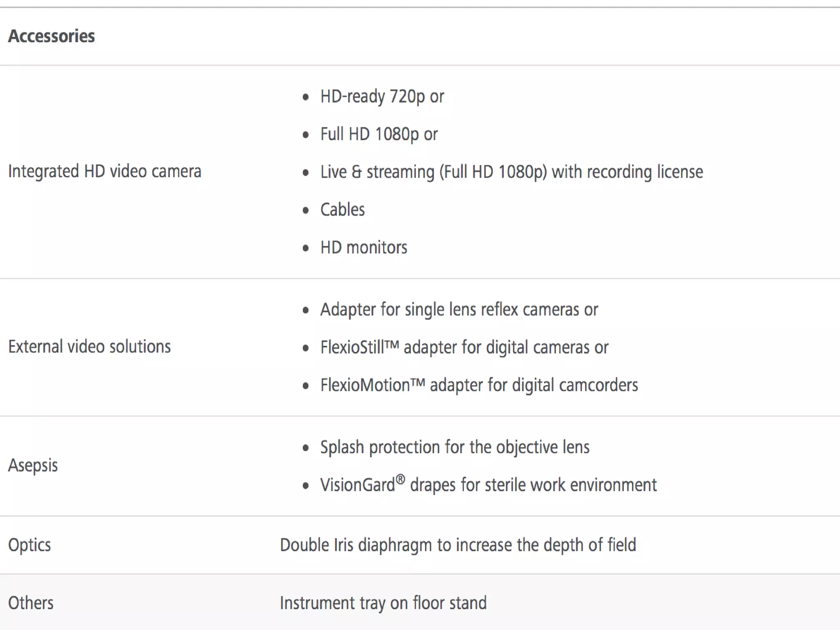Click the Full HD 1080p bullet item
The height and width of the screenshot is (630, 840).
pyautogui.click(x=379, y=135)
